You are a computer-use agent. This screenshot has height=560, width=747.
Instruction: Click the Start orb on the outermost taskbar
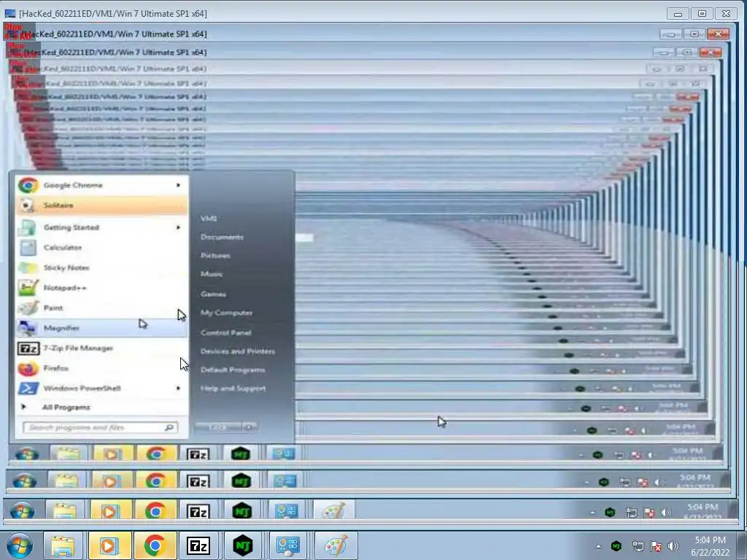(20, 545)
